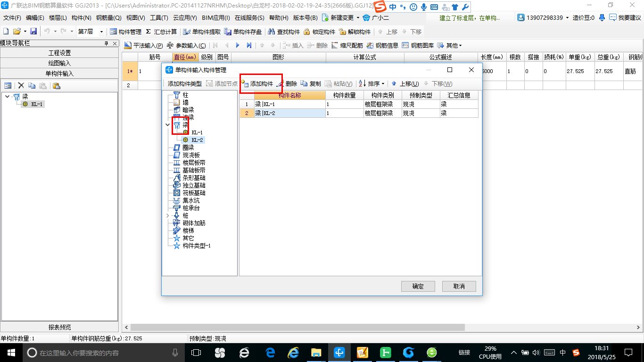This screenshot has height=362, width=644.
Task: Open the volume icon in system tray
Action: (536, 353)
